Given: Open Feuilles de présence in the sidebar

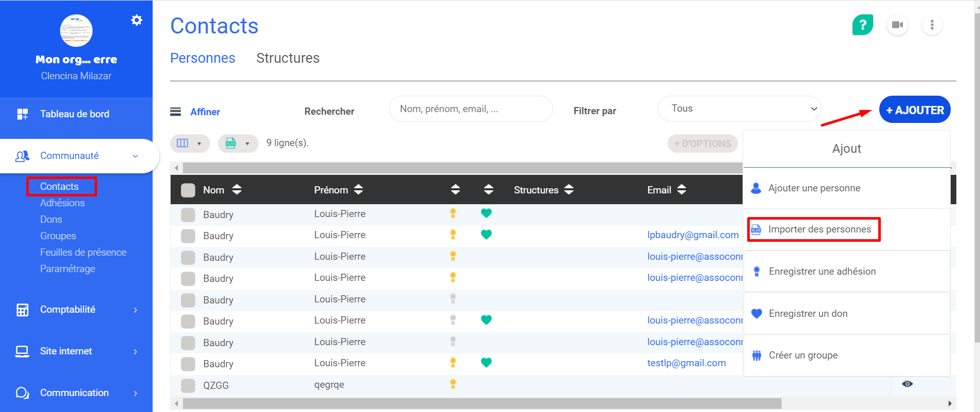Looking at the screenshot, I should [x=83, y=252].
